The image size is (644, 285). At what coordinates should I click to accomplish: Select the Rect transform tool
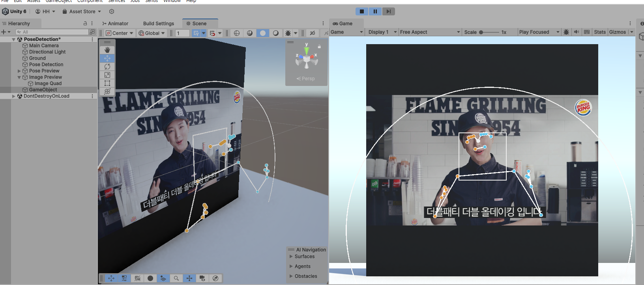point(107,83)
